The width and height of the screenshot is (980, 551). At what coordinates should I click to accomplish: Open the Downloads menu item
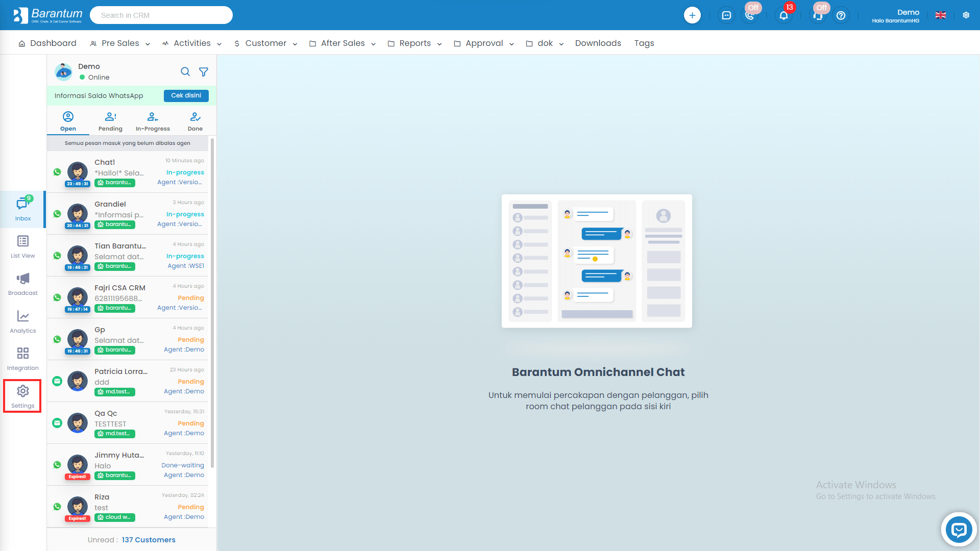[x=598, y=43]
